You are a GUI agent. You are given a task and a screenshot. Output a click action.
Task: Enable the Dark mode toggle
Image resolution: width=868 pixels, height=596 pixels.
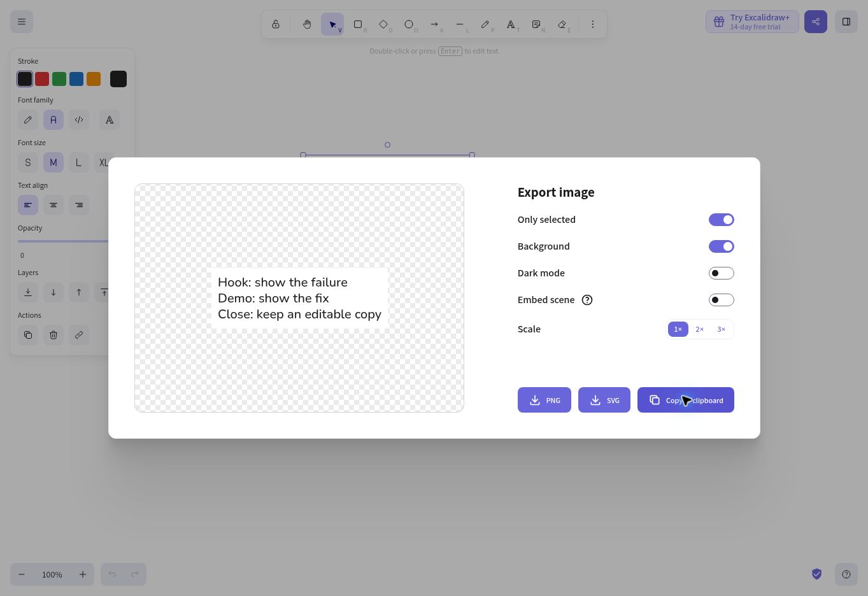click(722, 273)
